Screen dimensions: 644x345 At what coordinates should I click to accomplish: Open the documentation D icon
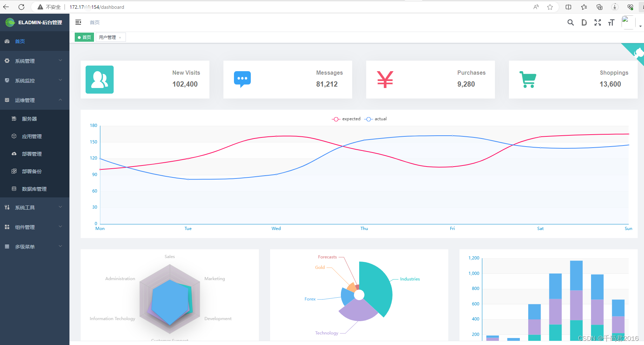click(584, 22)
